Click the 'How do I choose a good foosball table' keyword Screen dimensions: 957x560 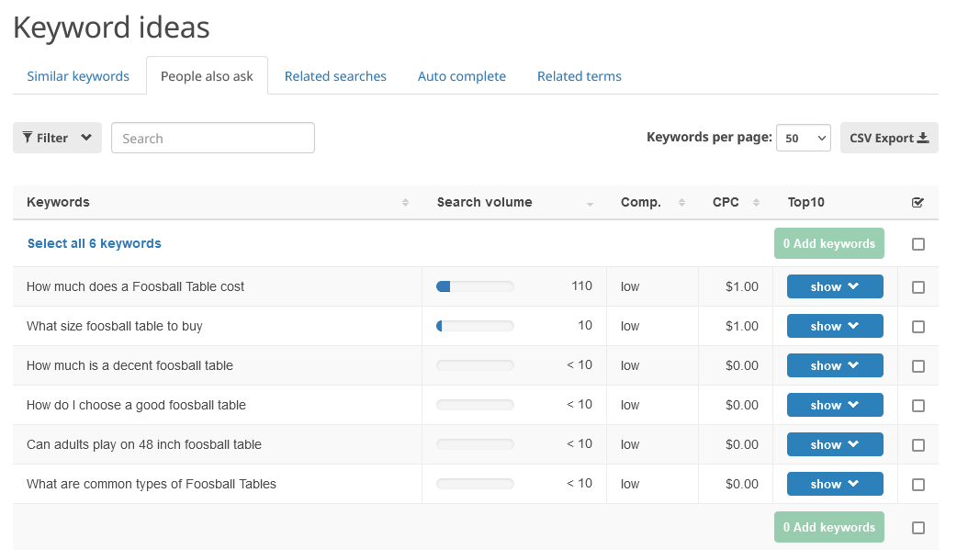point(136,405)
